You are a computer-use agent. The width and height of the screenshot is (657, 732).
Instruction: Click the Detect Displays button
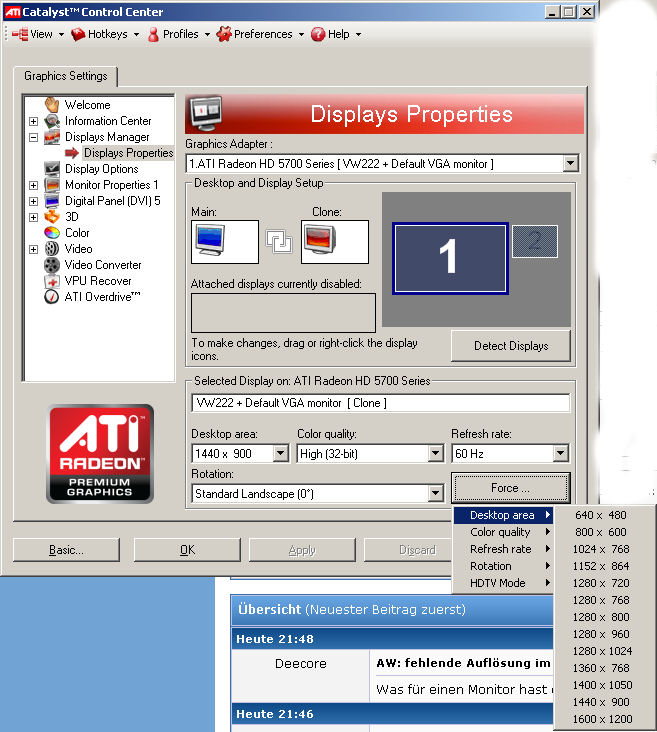coord(511,346)
